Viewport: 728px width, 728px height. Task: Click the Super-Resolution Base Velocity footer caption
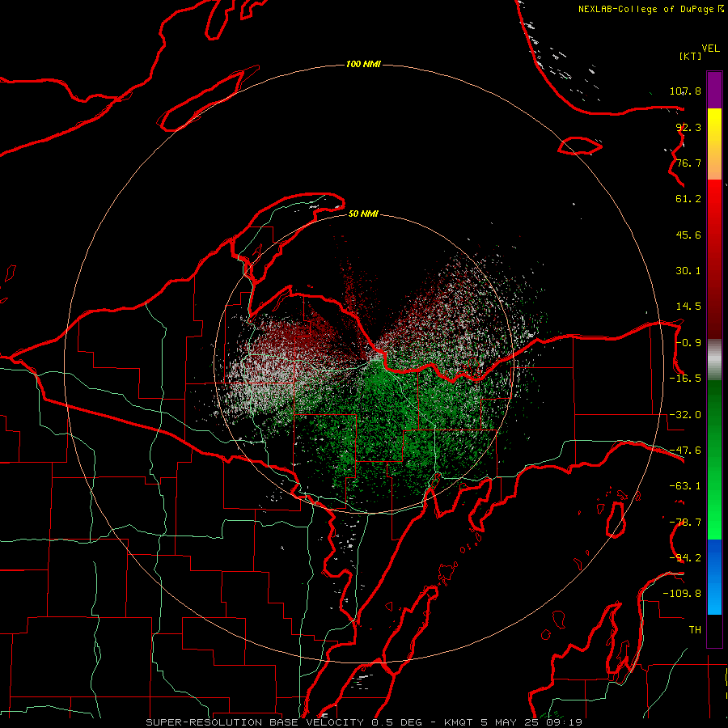[363, 722]
